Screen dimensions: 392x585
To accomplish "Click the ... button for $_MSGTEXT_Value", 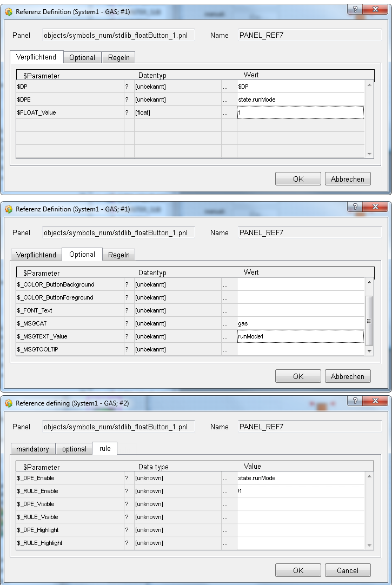I will click(x=229, y=336).
